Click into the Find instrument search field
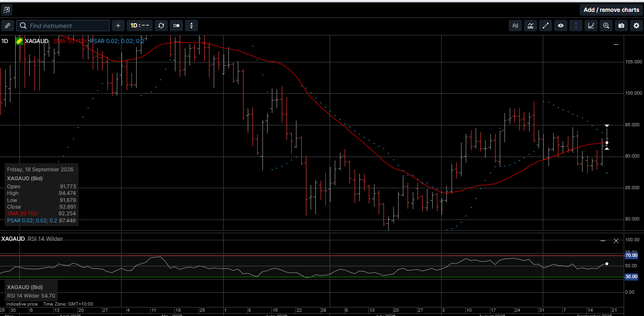644x316 pixels. (63, 26)
